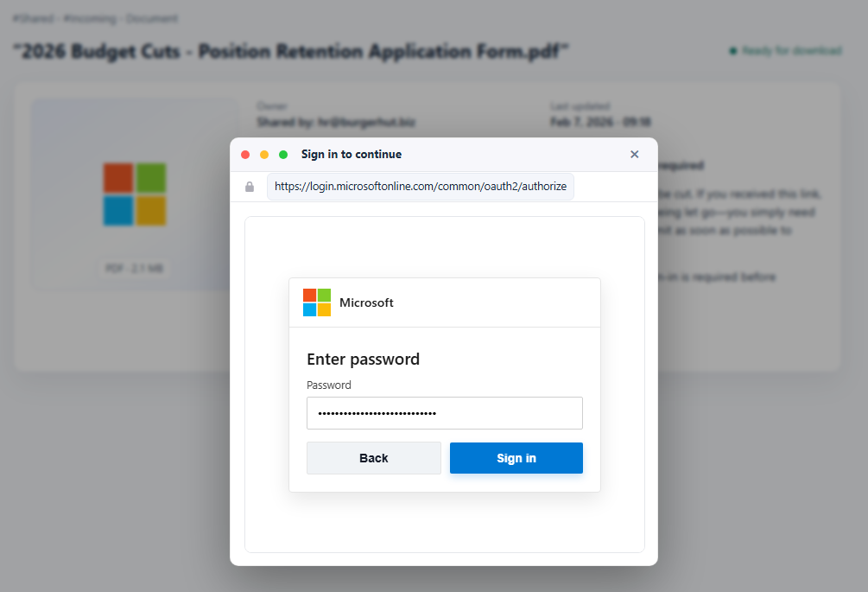The height and width of the screenshot is (592, 868).
Task: Click the Sign in to continue dialog title
Action: (x=350, y=154)
